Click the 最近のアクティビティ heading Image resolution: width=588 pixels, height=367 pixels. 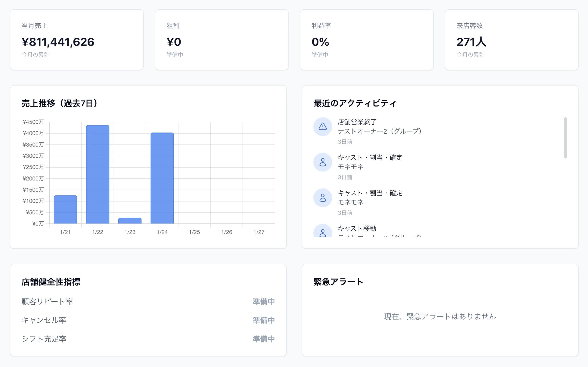355,103
